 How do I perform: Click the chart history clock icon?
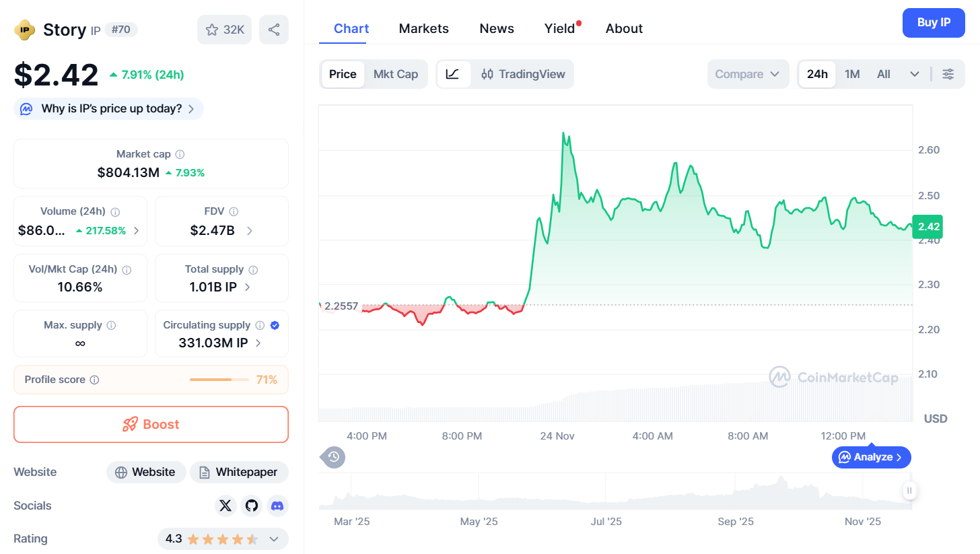point(333,457)
